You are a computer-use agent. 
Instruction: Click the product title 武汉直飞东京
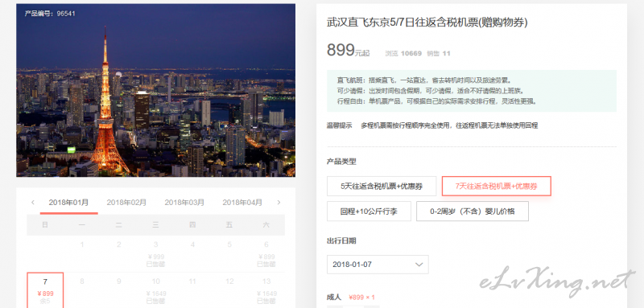pos(427,23)
